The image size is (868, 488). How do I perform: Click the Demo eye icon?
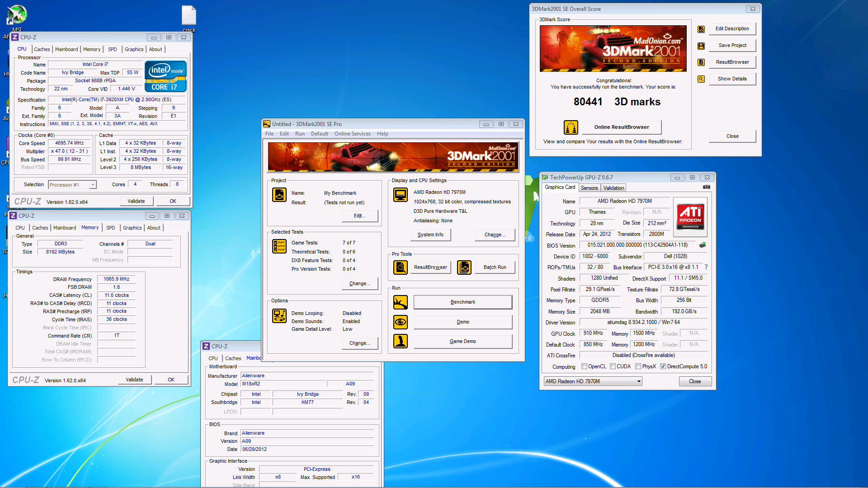click(x=401, y=322)
